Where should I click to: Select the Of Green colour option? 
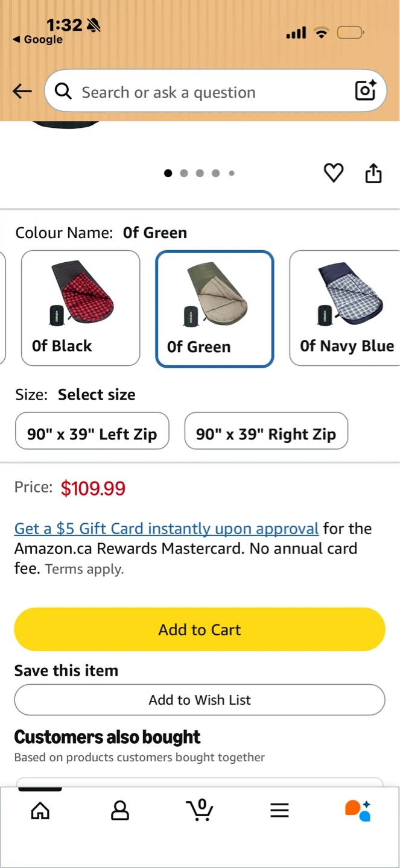pyautogui.click(x=215, y=309)
